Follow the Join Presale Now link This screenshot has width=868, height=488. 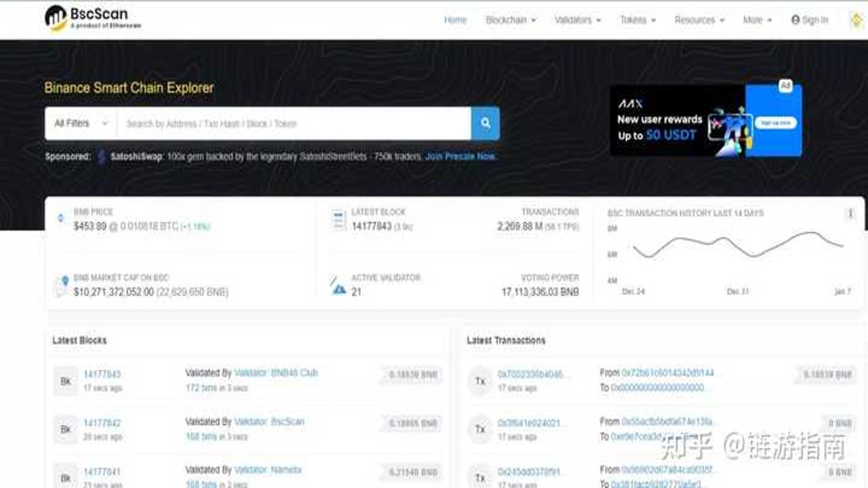[460, 157]
